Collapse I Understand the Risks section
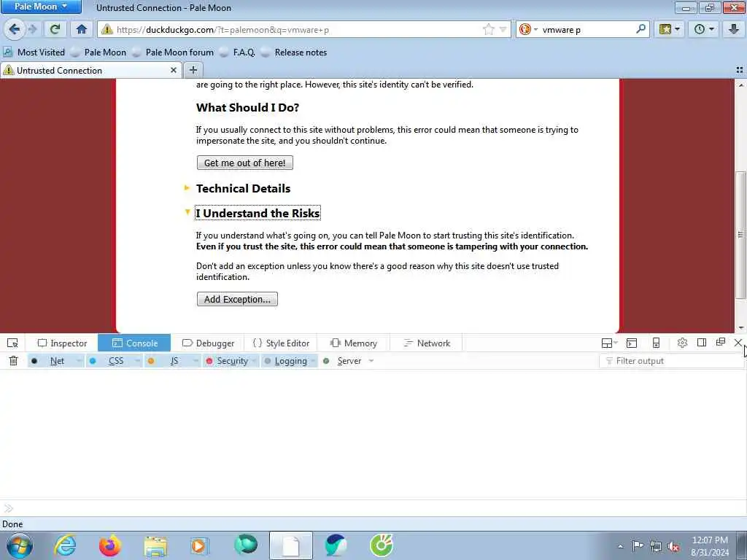The height and width of the screenshot is (560, 747). [258, 213]
